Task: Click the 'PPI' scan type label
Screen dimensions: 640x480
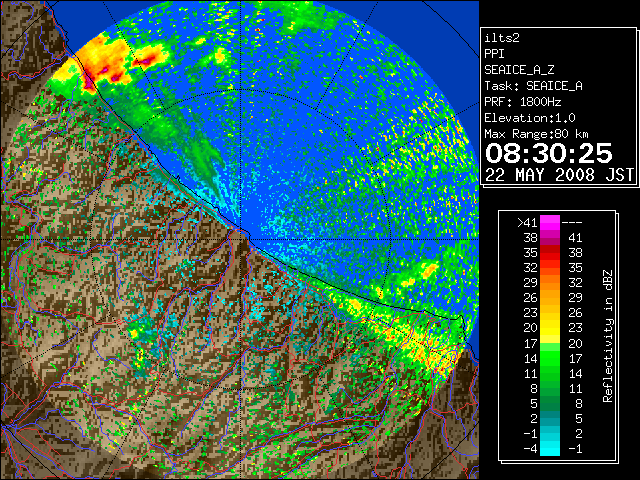Action: (494, 54)
